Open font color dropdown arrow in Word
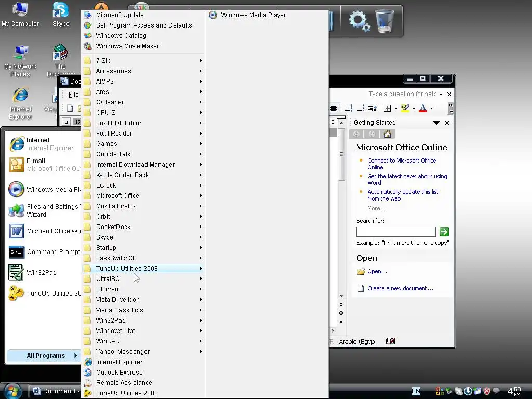The image size is (532, 399). (431, 108)
